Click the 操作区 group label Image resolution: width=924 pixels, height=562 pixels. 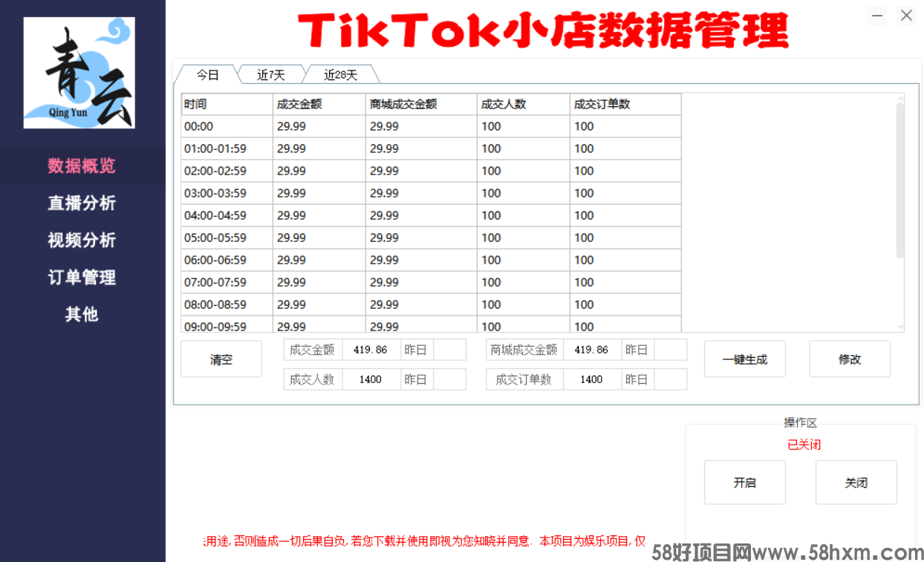[800, 422]
